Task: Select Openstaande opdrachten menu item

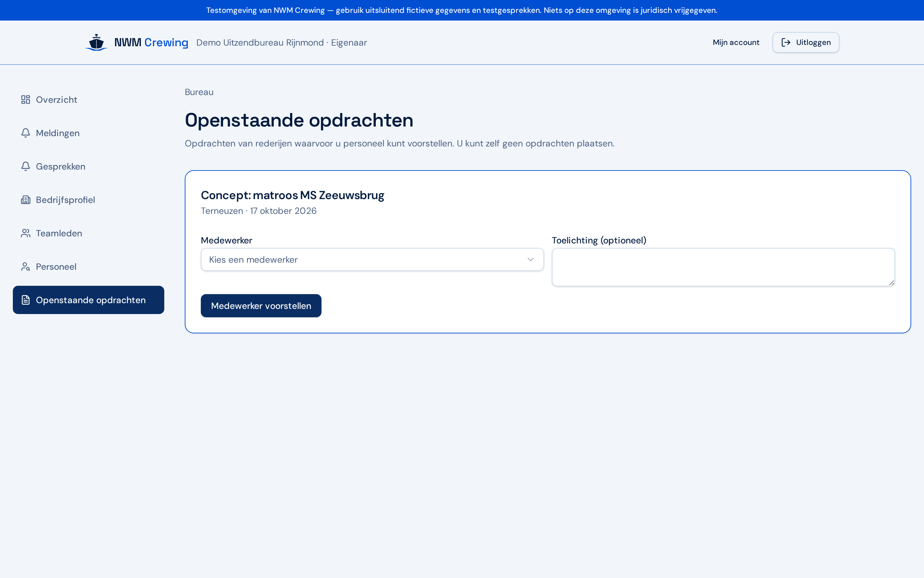Action: pos(89,300)
